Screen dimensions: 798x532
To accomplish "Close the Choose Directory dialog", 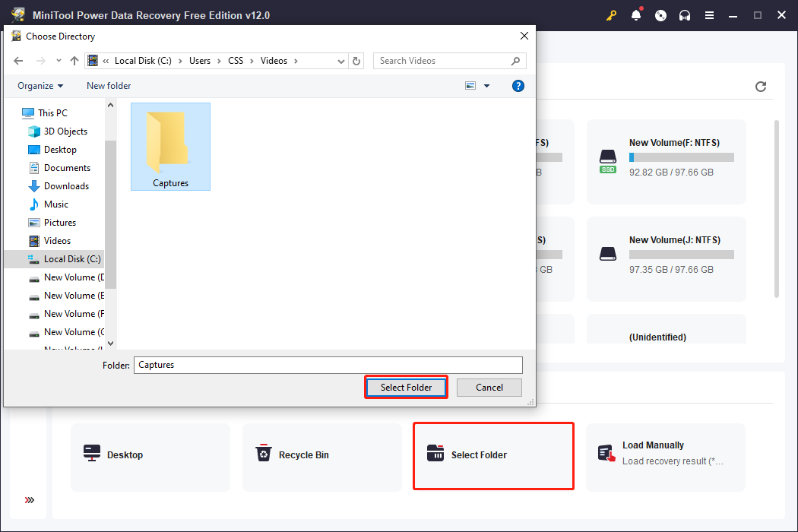I will click(x=524, y=36).
